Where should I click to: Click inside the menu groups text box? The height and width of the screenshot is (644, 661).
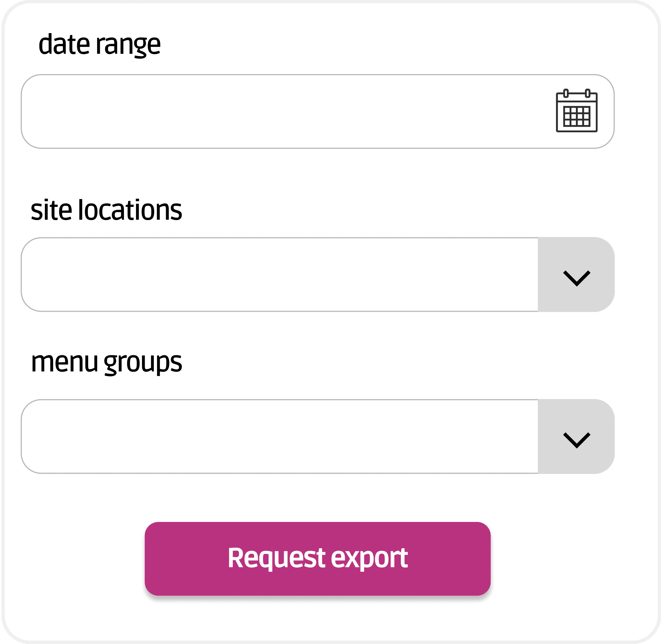click(279, 436)
